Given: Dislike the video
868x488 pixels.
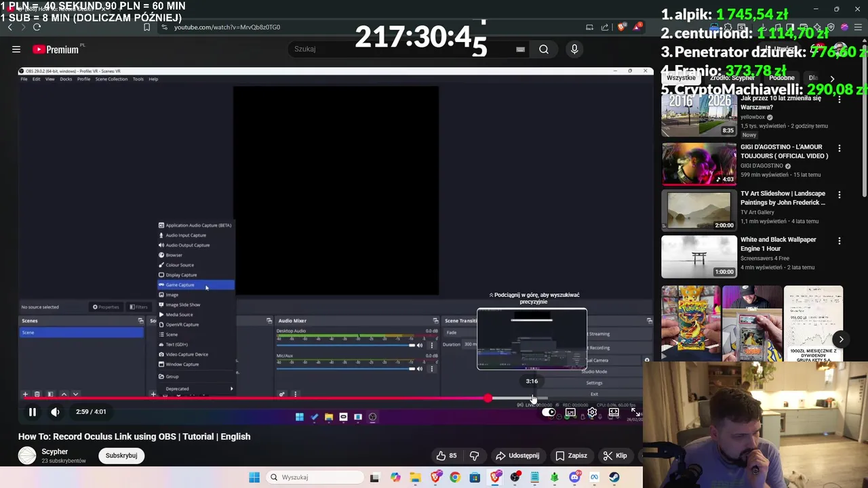Looking at the screenshot, I should 475,455.
